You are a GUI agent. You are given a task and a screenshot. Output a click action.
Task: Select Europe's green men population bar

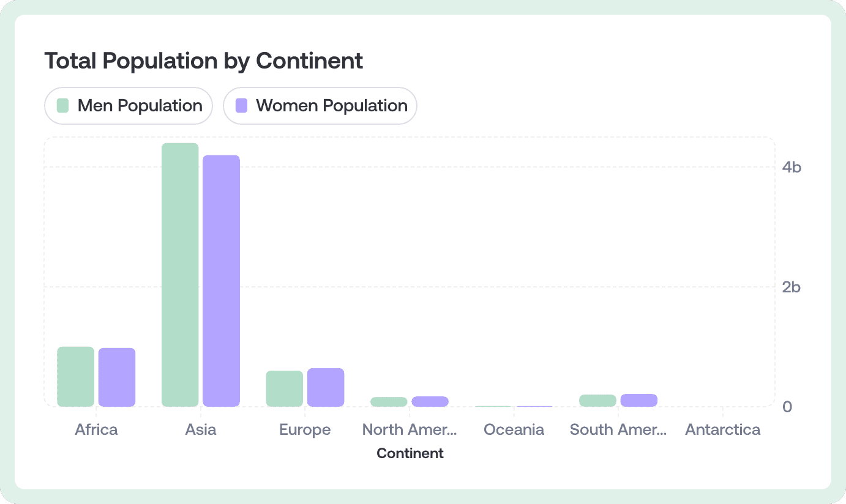pyautogui.click(x=284, y=388)
